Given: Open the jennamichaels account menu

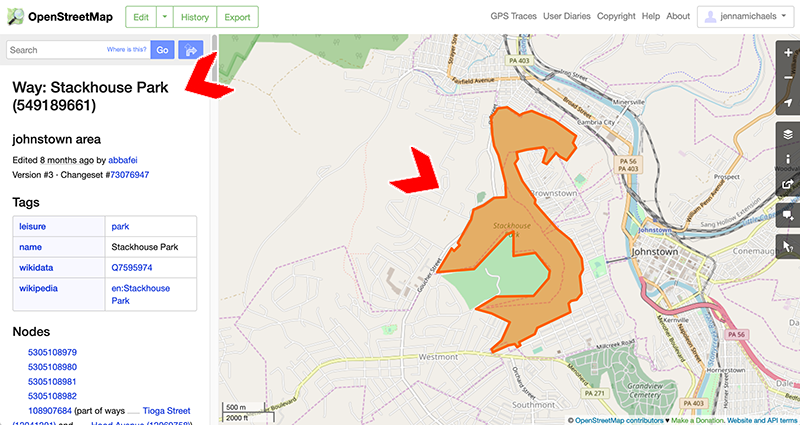Looking at the screenshot, I should pyautogui.click(x=745, y=17).
